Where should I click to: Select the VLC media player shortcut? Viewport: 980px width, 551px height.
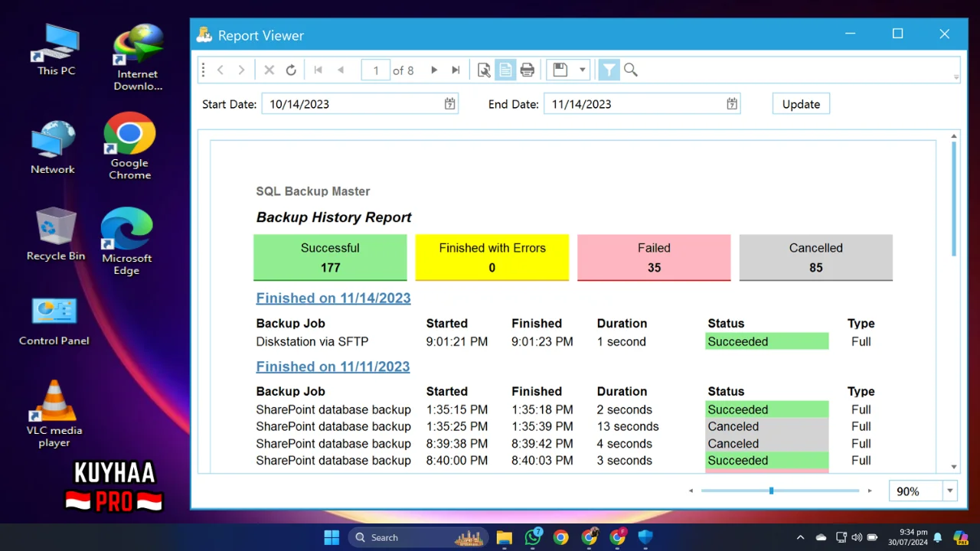coord(54,414)
